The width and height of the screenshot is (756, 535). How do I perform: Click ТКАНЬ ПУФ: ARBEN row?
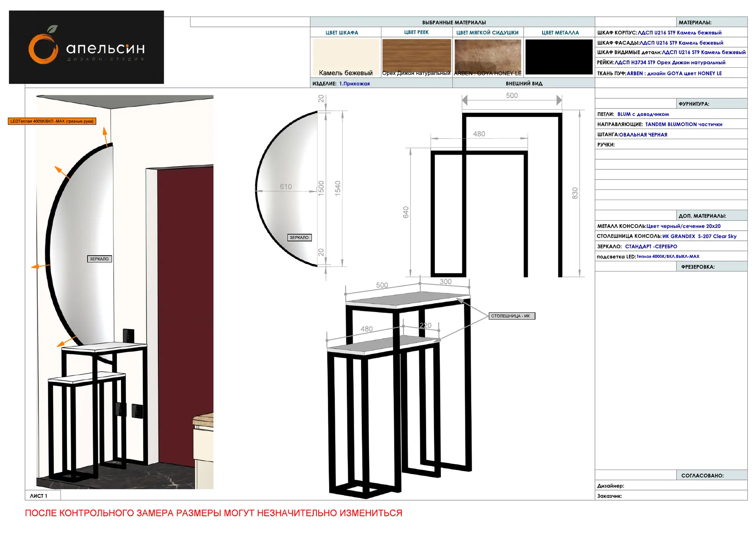[671, 73]
